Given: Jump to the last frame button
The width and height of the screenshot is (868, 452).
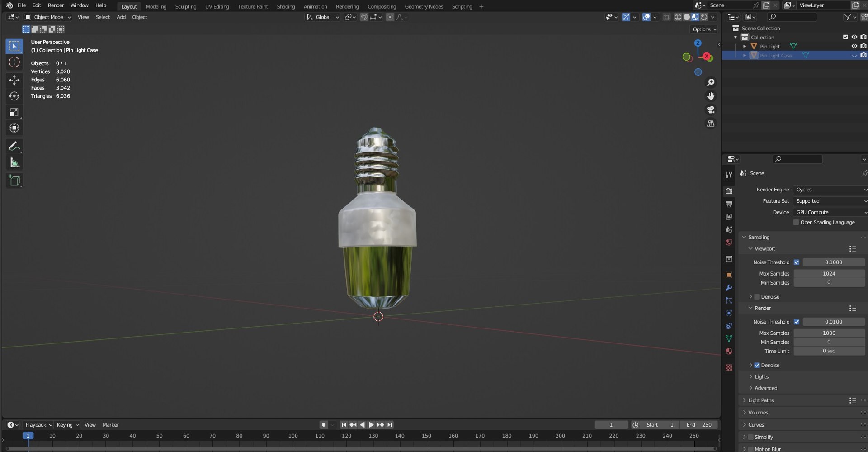Looking at the screenshot, I should 390,425.
